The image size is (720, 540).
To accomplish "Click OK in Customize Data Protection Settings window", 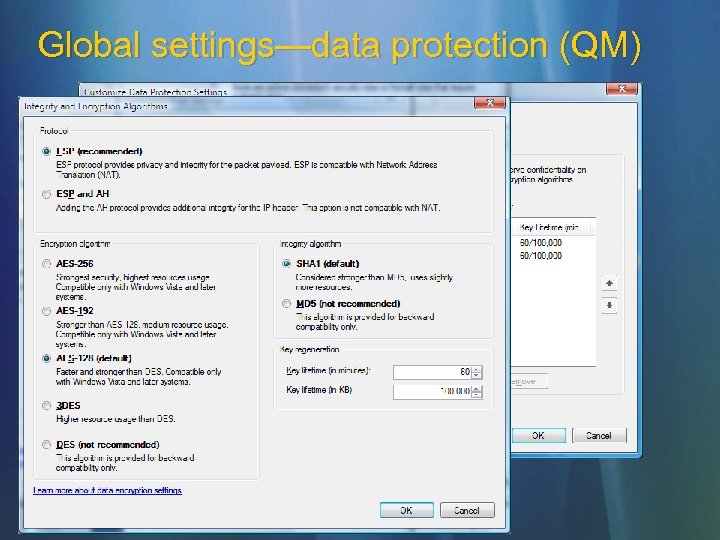I will pyautogui.click(x=538, y=435).
